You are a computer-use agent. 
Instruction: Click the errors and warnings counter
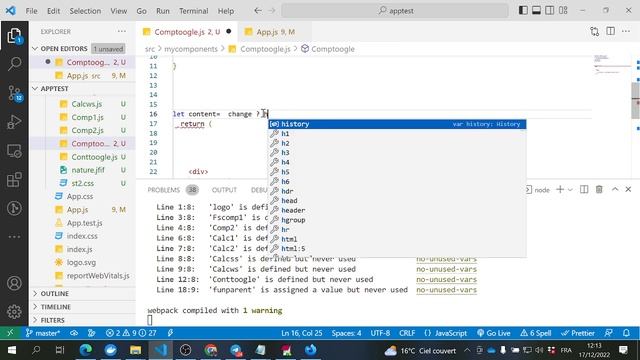(131, 333)
